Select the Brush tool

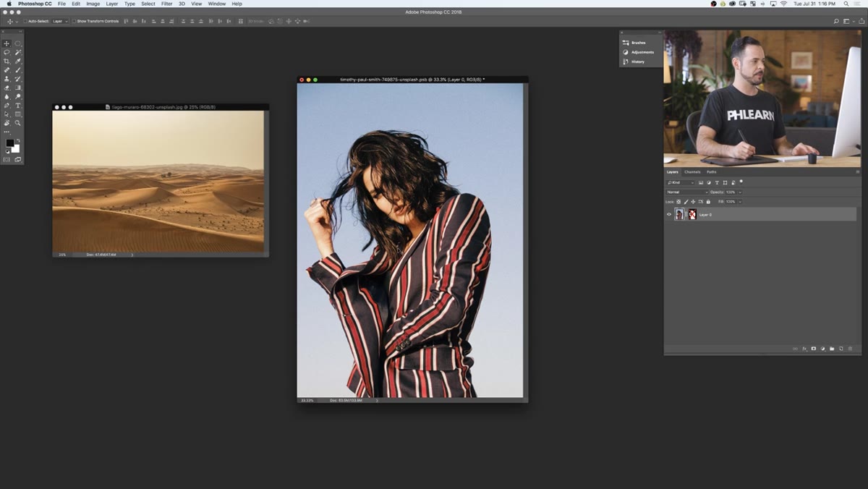point(18,70)
